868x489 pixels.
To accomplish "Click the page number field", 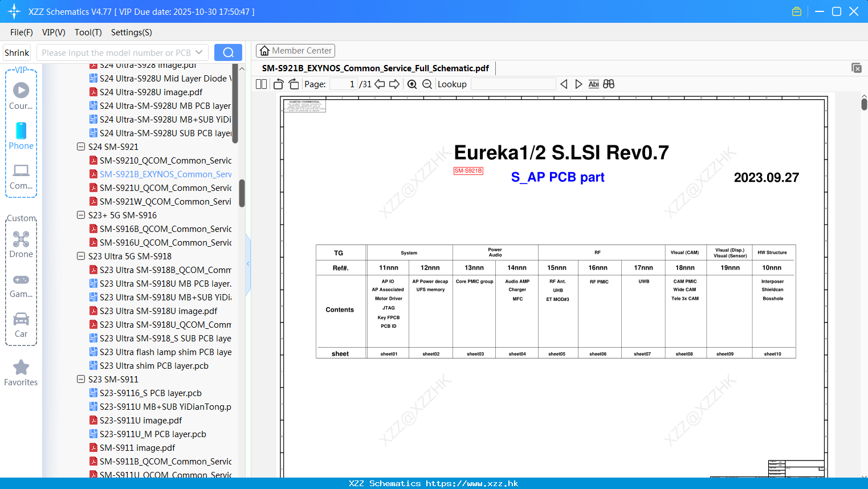I will tap(344, 84).
